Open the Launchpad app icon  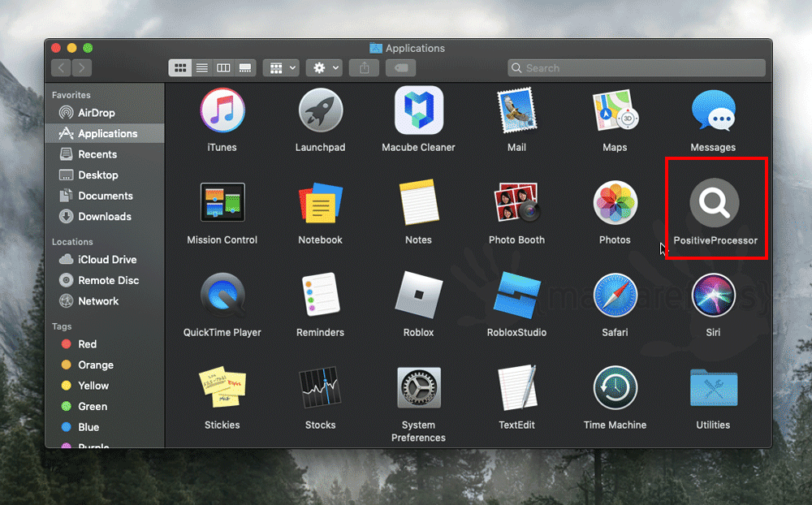tap(321, 110)
